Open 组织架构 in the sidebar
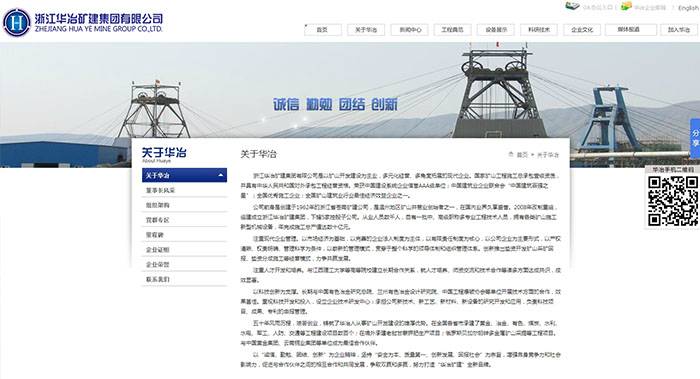The image size is (700, 379). pos(184,205)
